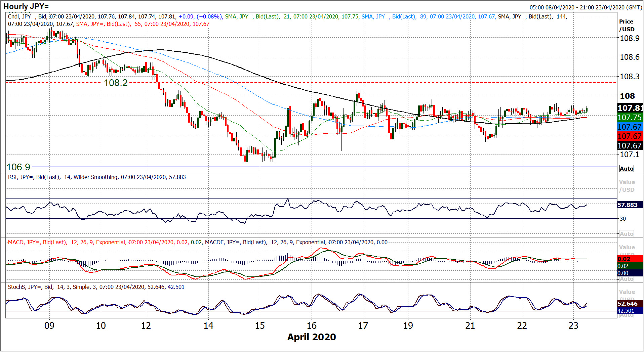This screenshot has height=352, width=644.
Task: Click the April 2020 axis title
Action: pyautogui.click(x=312, y=337)
